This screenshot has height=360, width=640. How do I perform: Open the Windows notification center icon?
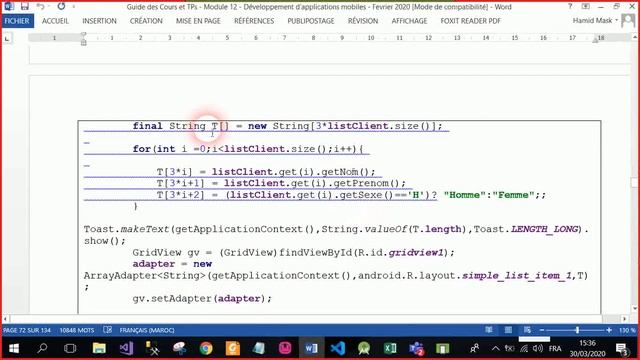[x=622, y=348]
